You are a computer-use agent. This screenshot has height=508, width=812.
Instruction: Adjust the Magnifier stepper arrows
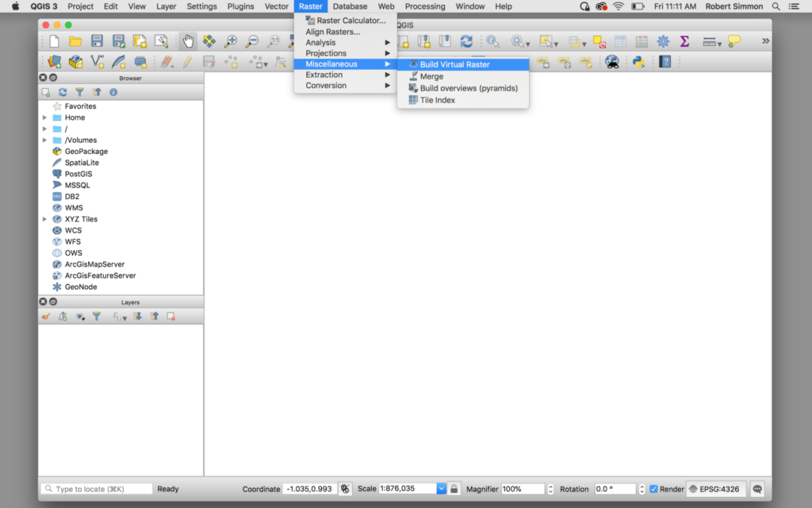pos(550,489)
